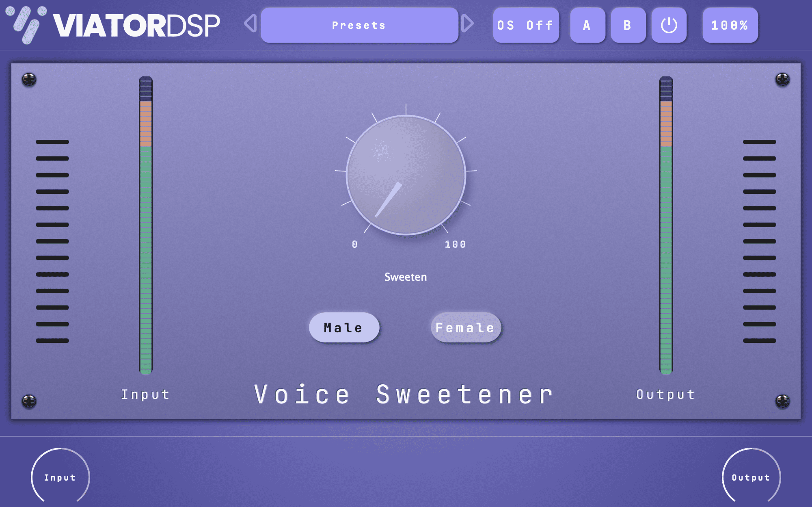Viewport: 812px width, 507px height.
Task: Switch to the A state
Action: [587, 25]
